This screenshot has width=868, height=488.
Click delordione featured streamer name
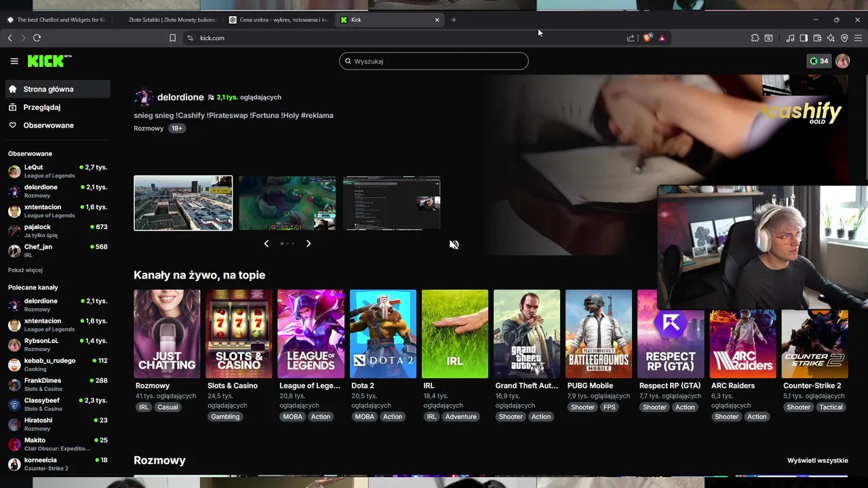pos(180,97)
